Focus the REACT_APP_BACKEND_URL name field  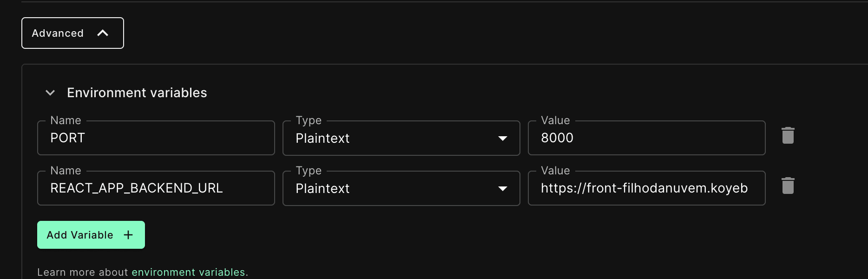point(156,188)
